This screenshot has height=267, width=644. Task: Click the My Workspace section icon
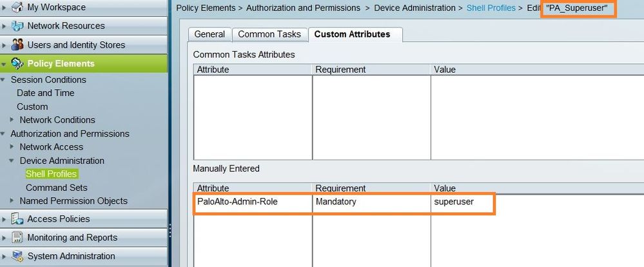pos(17,7)
